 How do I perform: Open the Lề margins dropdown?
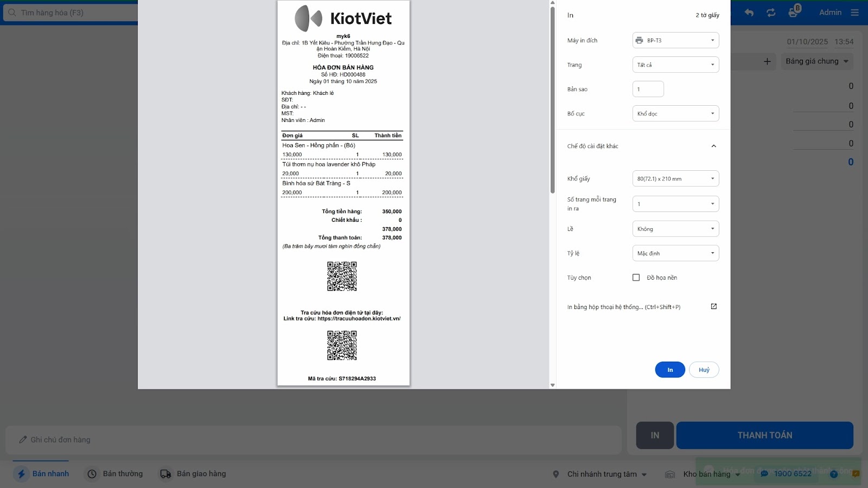click(x=675, y=229)
